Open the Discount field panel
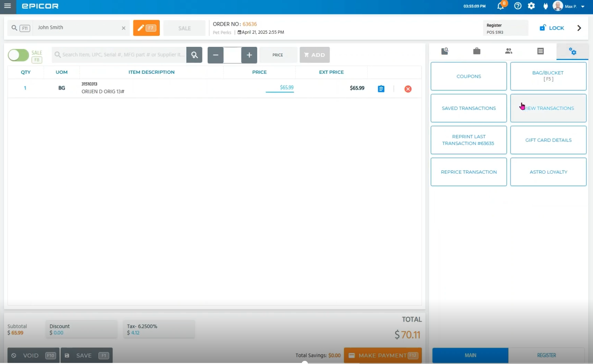Screen dimensions: 593x364 point(81,329)
